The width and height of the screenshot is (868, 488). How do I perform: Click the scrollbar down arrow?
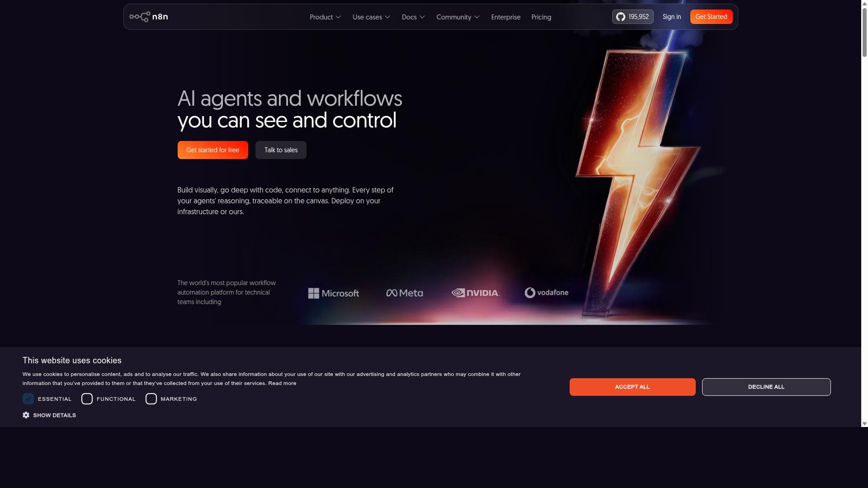864,424
